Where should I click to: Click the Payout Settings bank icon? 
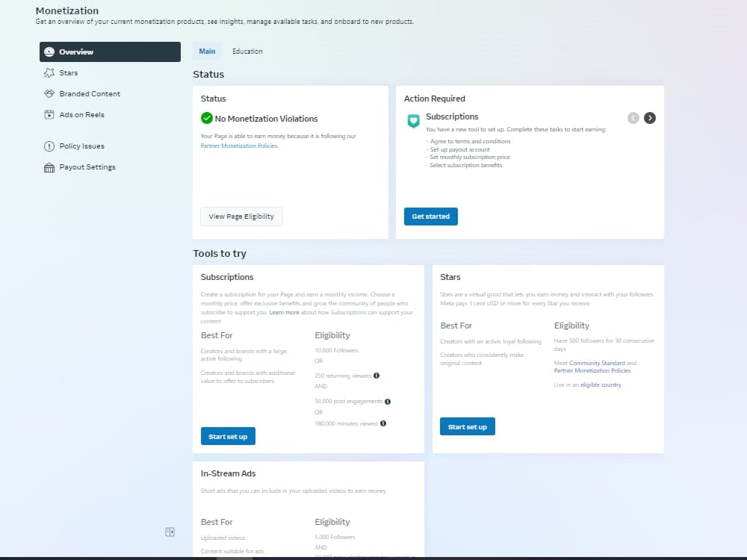(49, 167)
